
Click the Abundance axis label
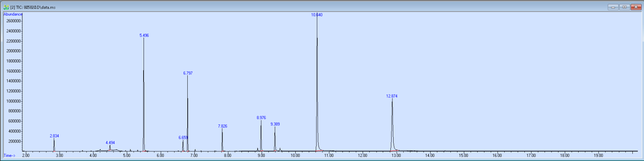[13, 14]
